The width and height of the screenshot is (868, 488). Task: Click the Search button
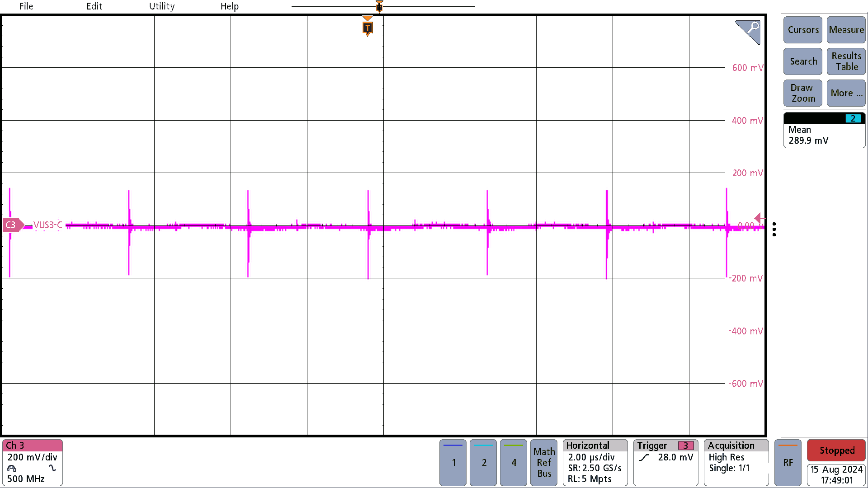pyautogui.click(x=803, y=61)
